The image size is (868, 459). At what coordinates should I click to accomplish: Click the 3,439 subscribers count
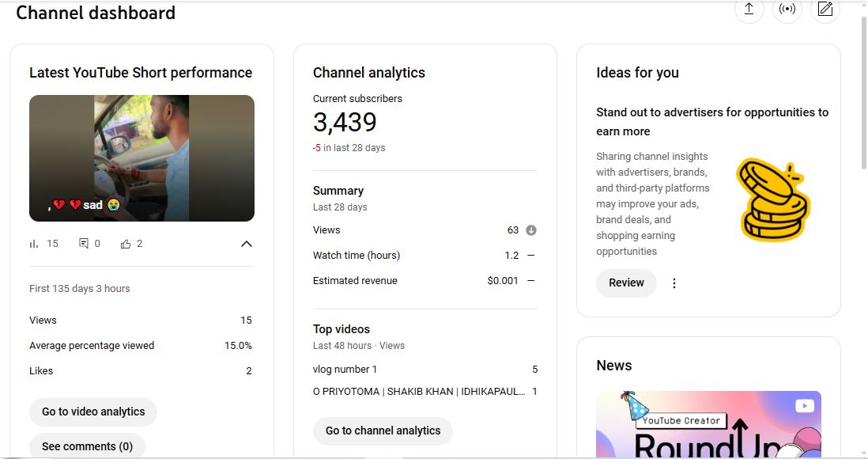click(x=345, y=122)
